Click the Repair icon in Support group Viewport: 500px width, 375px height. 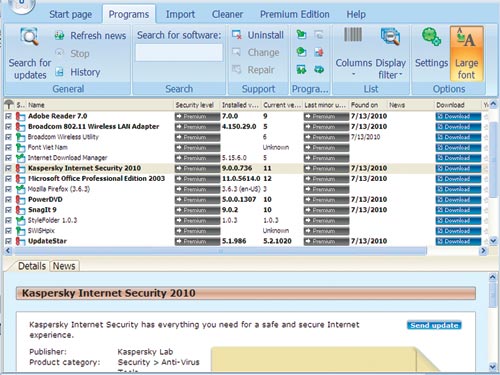point(237,70)
